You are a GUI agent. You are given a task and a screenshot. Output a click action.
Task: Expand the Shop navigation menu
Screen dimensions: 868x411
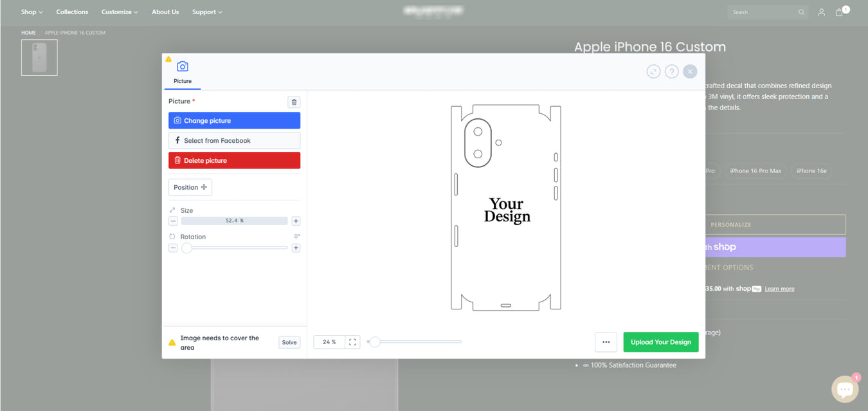tap(32, 12)
